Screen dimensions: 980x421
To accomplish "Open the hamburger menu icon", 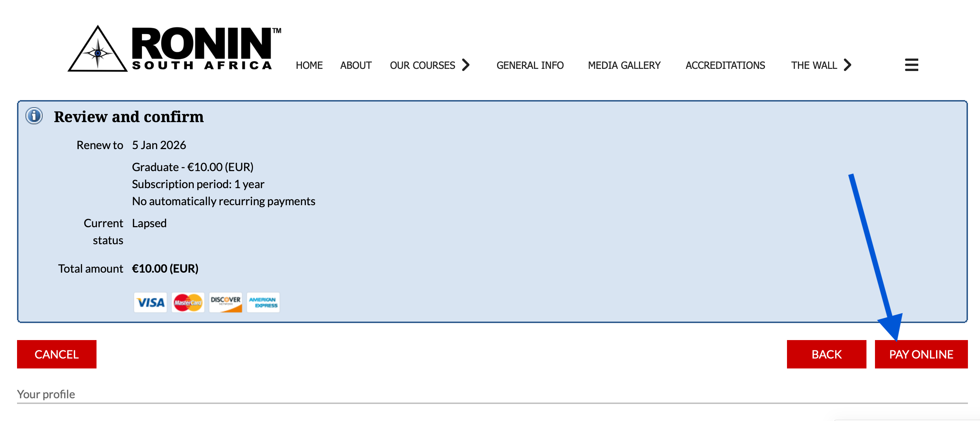I will [x=911, y=65].
